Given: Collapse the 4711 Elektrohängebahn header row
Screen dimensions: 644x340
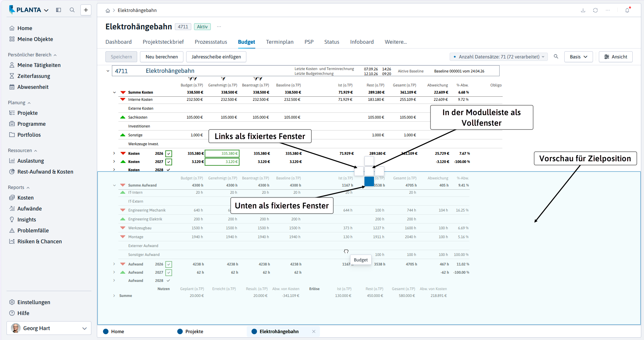Looking at the screenshot, I should [108, 71].
